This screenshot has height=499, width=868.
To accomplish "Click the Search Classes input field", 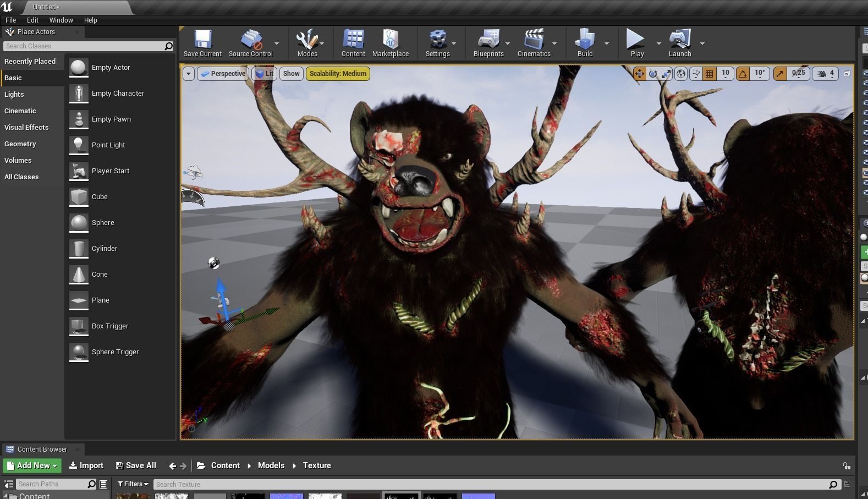I will click(x=88, y=46).
